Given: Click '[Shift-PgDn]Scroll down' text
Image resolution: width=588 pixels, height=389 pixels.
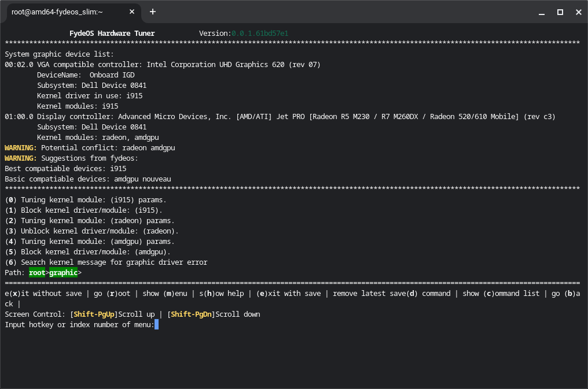Looking at the screenshot, I should tap(214, 314).
